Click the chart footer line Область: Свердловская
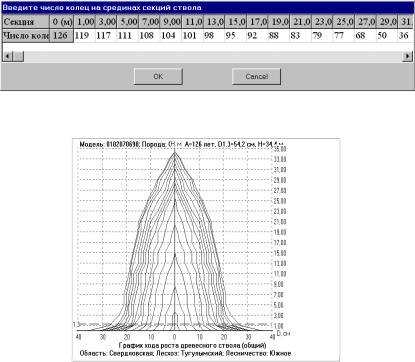 point(185,353)
